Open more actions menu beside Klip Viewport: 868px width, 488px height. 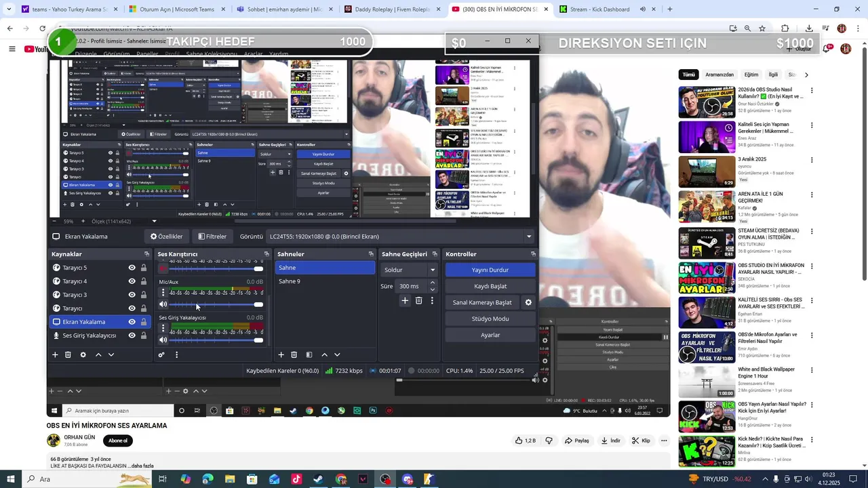point(664,441)
